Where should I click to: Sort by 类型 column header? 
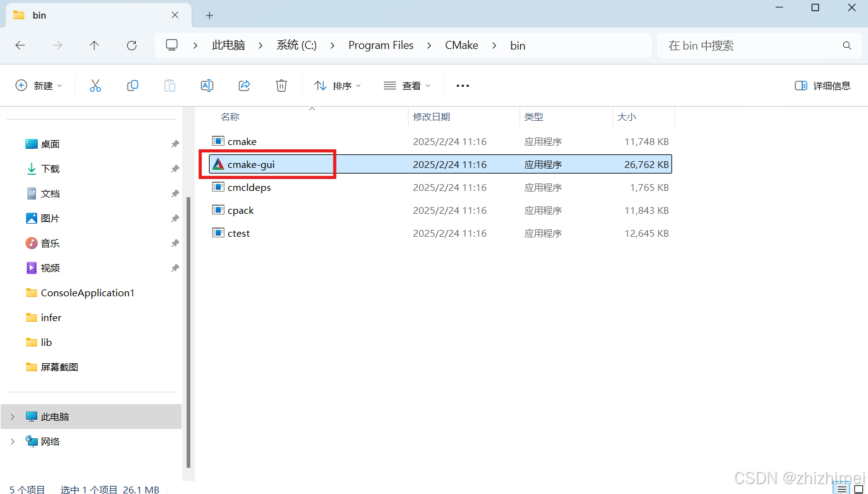534,117
